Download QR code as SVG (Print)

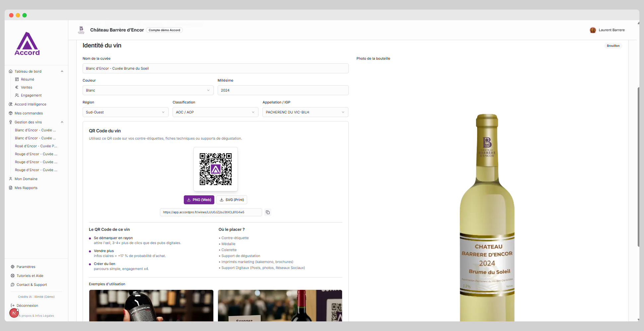click(232, 200)
